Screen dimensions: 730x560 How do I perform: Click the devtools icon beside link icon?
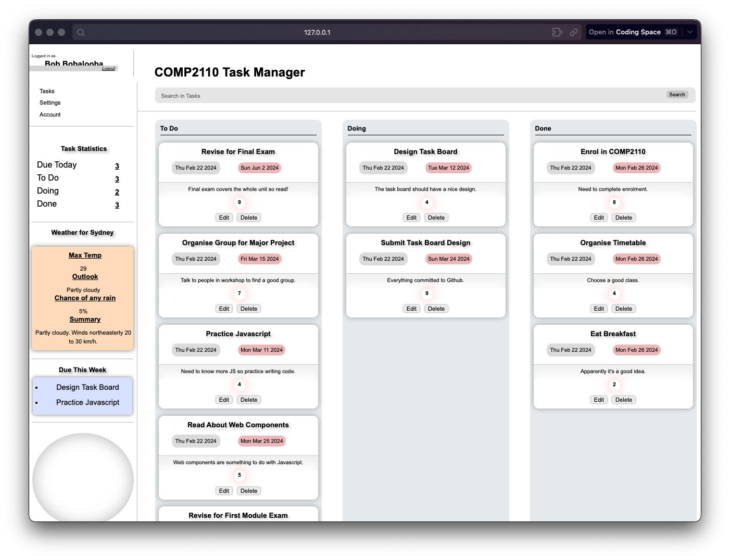(557, 32)
